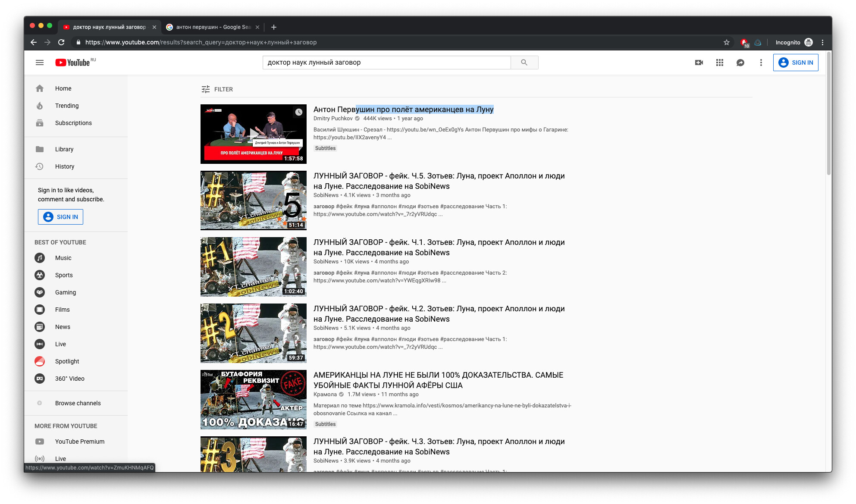Reload the page with the refresh icon

point(61,42)
